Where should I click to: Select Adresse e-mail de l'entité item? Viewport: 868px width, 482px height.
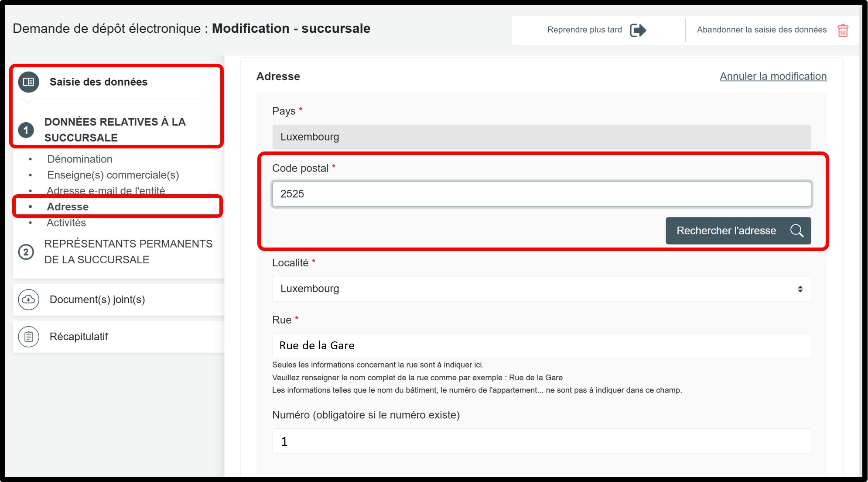[106, 190]
